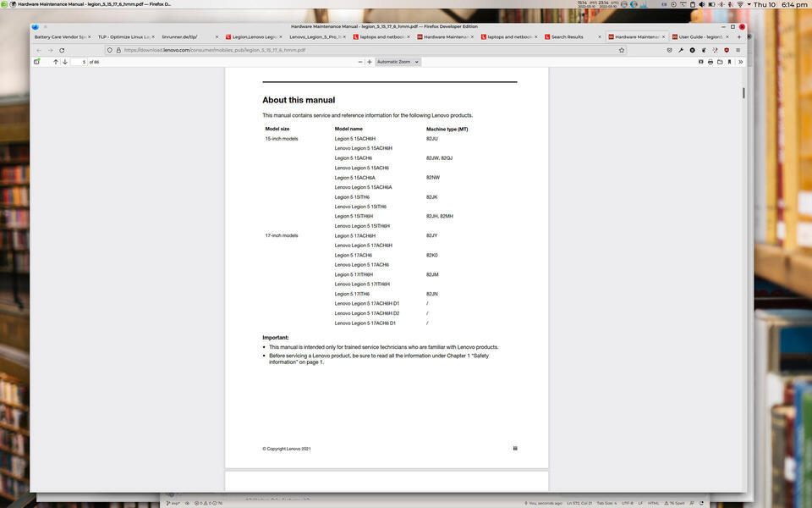The height and width of the screenshot is (508, 812).
Task: Open the Firefox hamburger menu
Action: pyautogui.click(x=738, y=50)
